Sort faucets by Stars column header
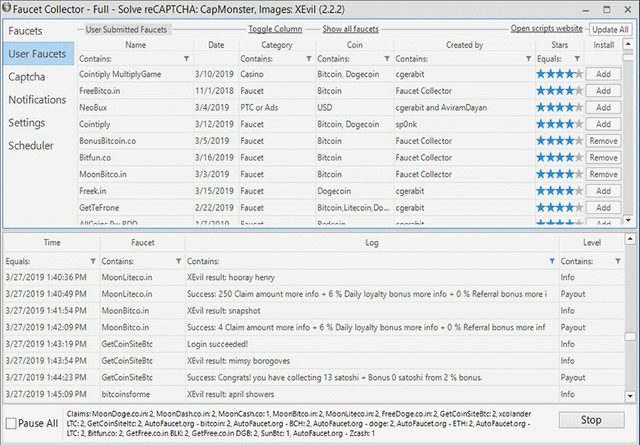This screenshot has width=640, height=445. [560, 45]
